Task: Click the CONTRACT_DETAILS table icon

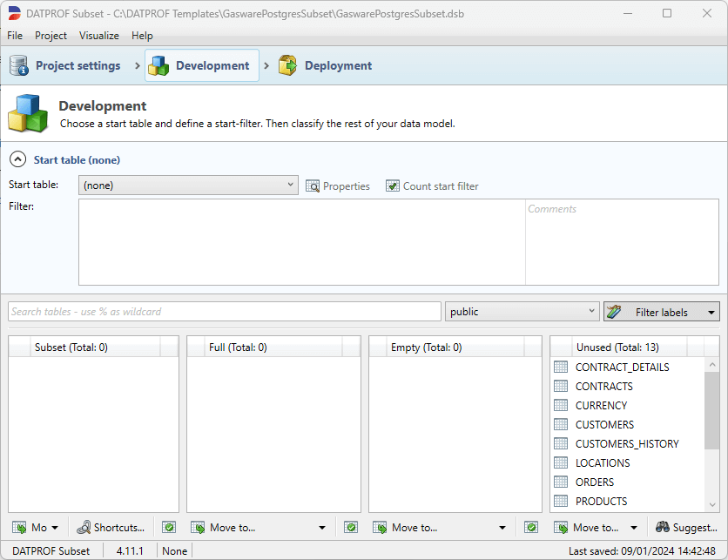Action: pos(561,368)
